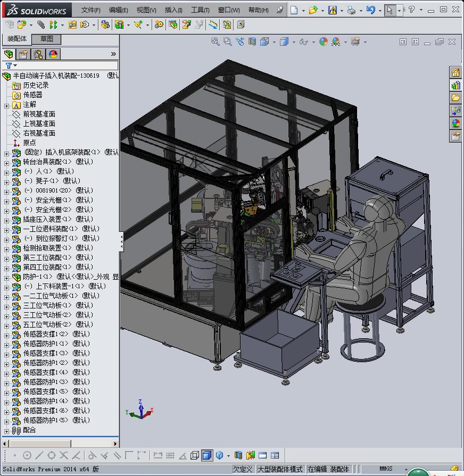The image size is (464, 476).
Task: Open the view orientation dropdown arrow
Action: pos(275,42)
